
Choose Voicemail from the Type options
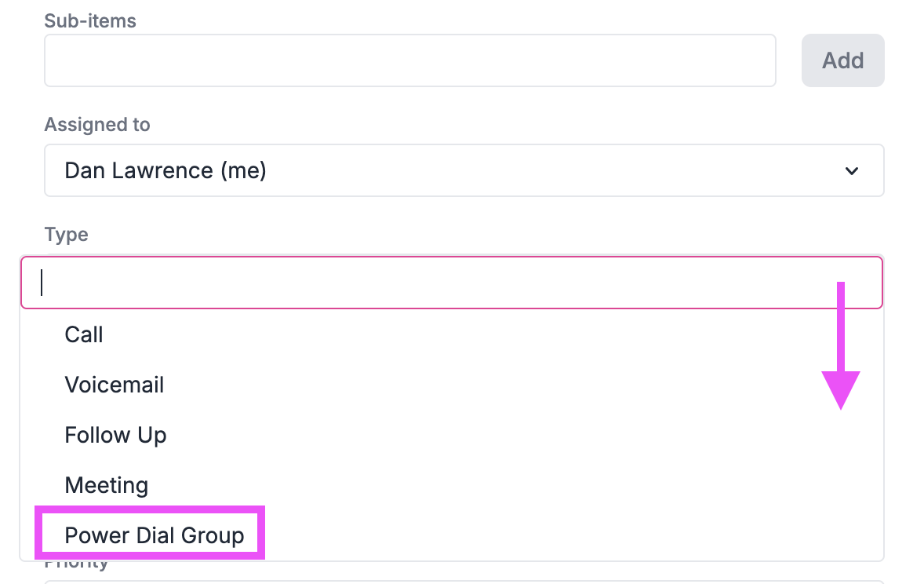[x=115, y=385]
